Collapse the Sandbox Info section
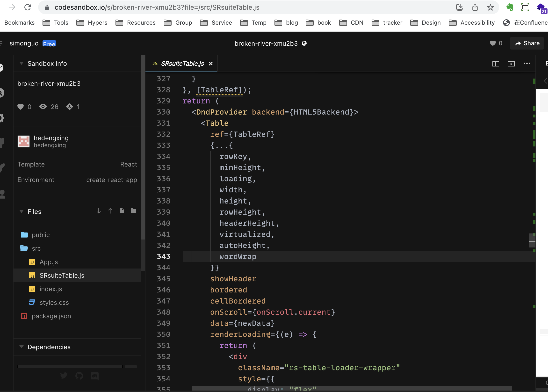 [21, 63]
